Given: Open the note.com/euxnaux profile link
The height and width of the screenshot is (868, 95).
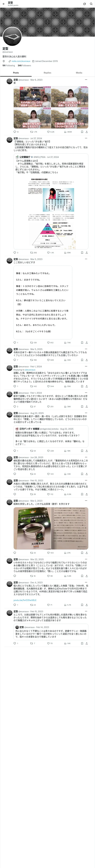Looking at the screenshot, I should pyautogui.click(x=21, y=61).
